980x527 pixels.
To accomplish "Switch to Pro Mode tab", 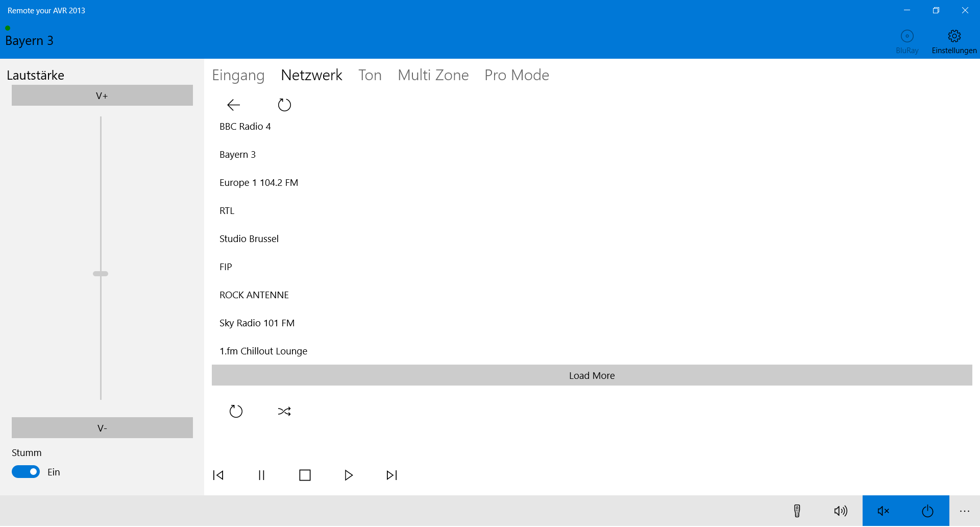I will pos(517,76).
